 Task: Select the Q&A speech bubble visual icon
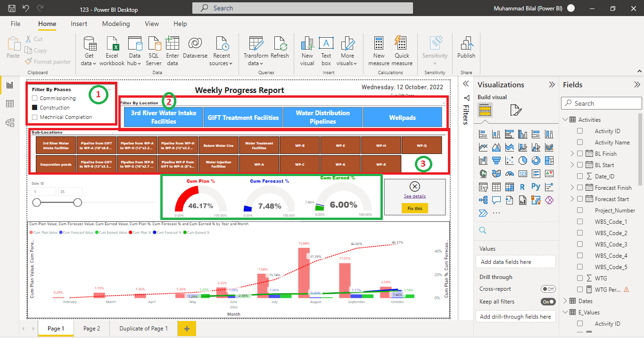pyautogui.click(x=496, y=200)
